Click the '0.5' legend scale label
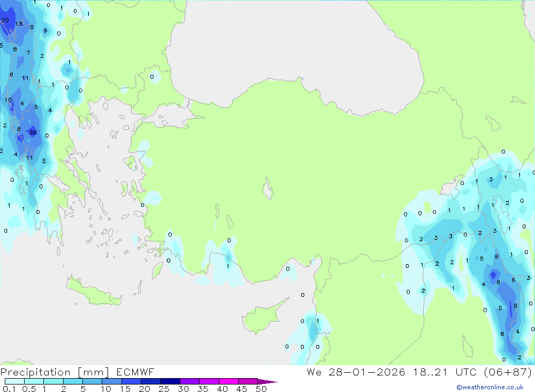Viewport: 535px width, 392px height. pos(29,389)
